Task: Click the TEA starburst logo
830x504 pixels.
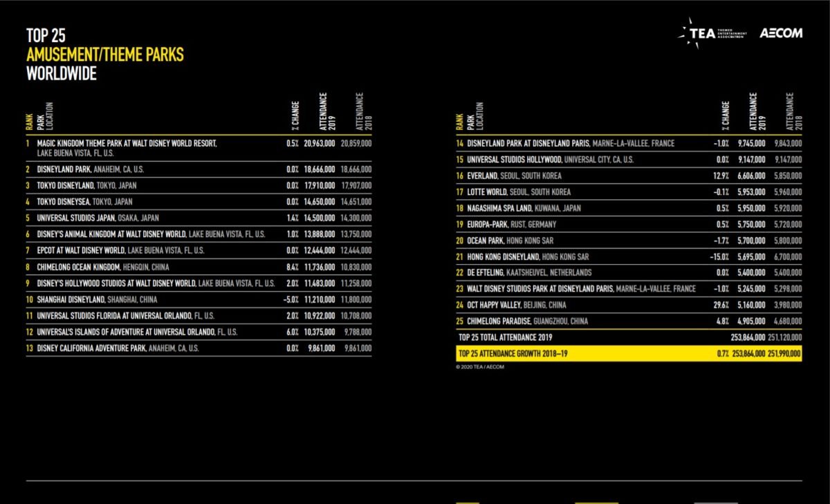Action: click(x=692, y=32)
